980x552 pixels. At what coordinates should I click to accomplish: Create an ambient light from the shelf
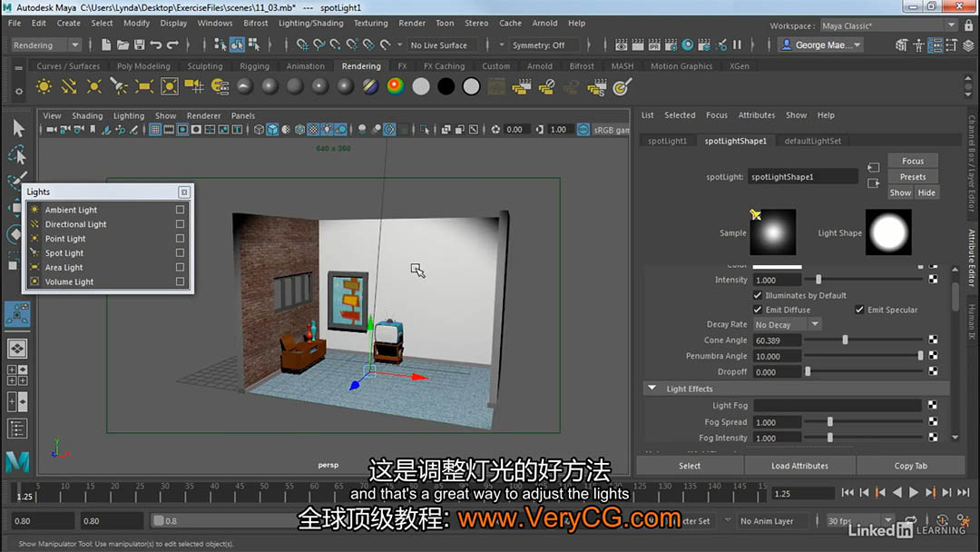[x=44, y=86]
